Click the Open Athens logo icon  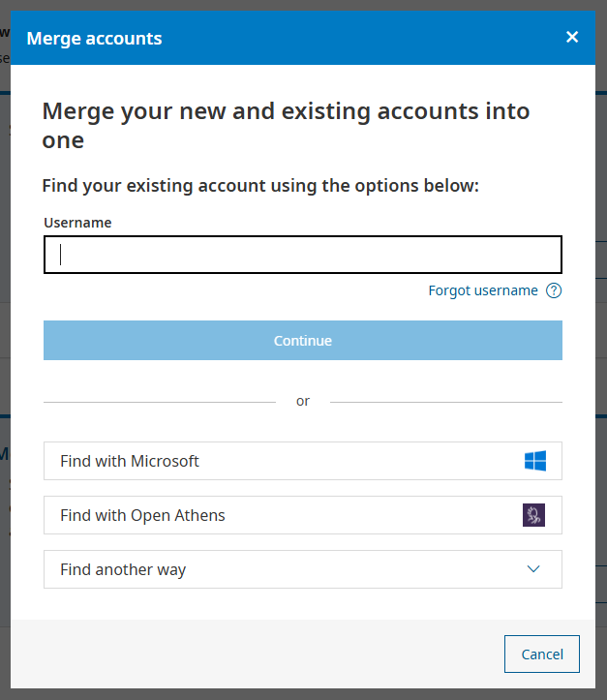[533, 515]
